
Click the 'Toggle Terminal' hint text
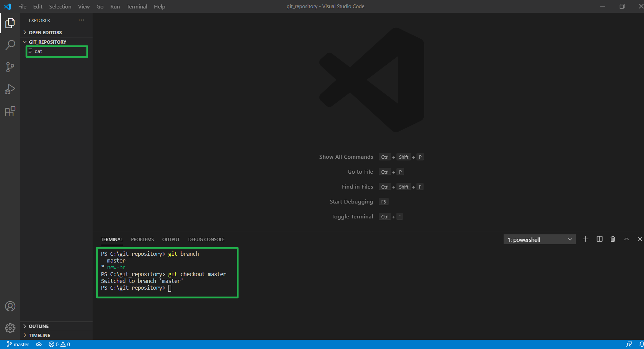coord(352,216)
